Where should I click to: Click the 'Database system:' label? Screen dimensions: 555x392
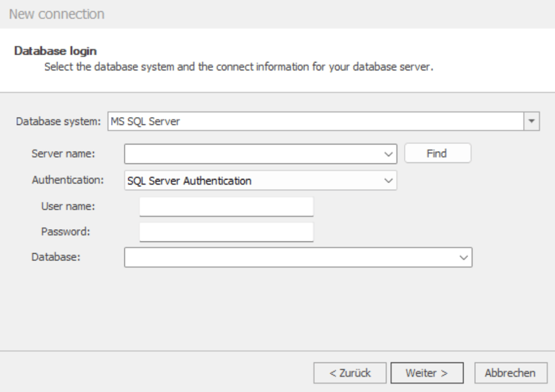pos(58,121)
